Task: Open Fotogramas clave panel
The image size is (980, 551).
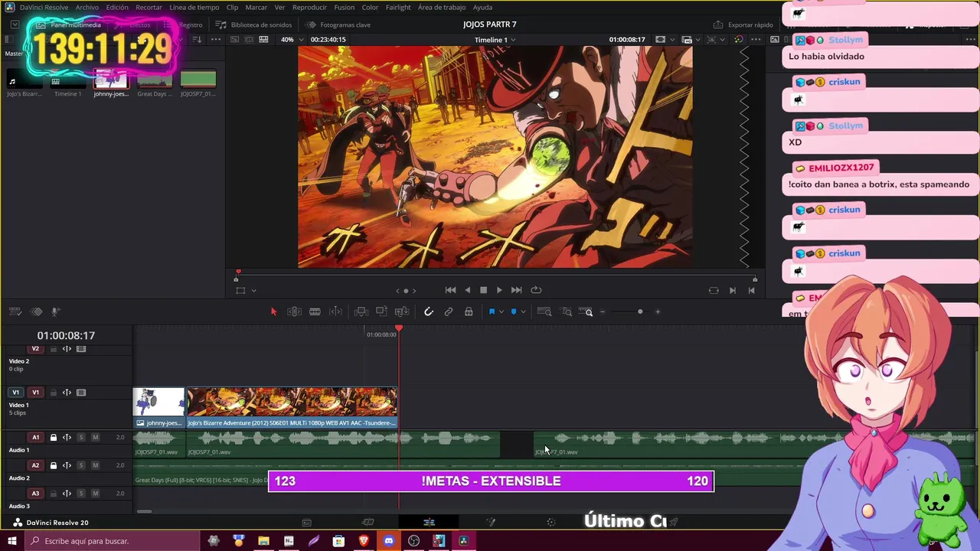Action: tap(338, 24)
